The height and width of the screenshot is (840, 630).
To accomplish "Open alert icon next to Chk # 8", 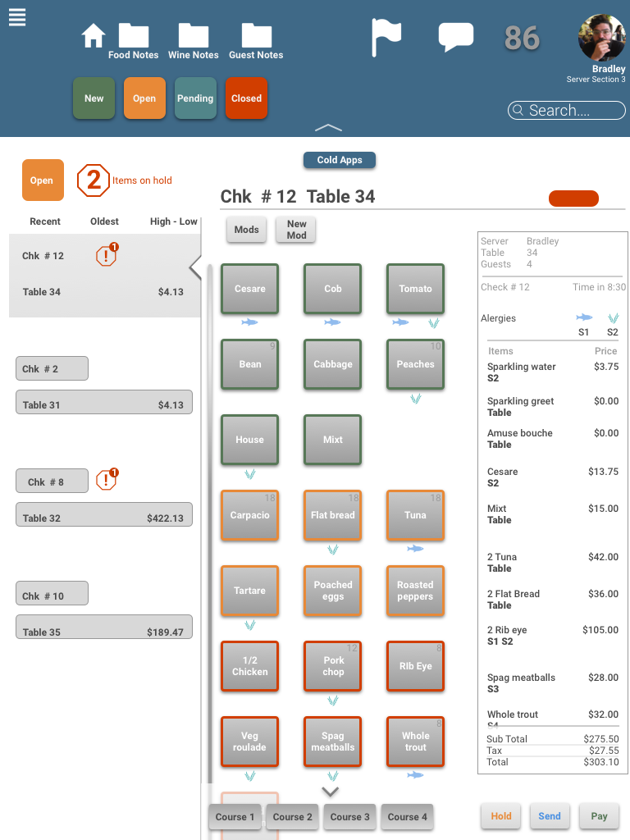I will (107, 480).
